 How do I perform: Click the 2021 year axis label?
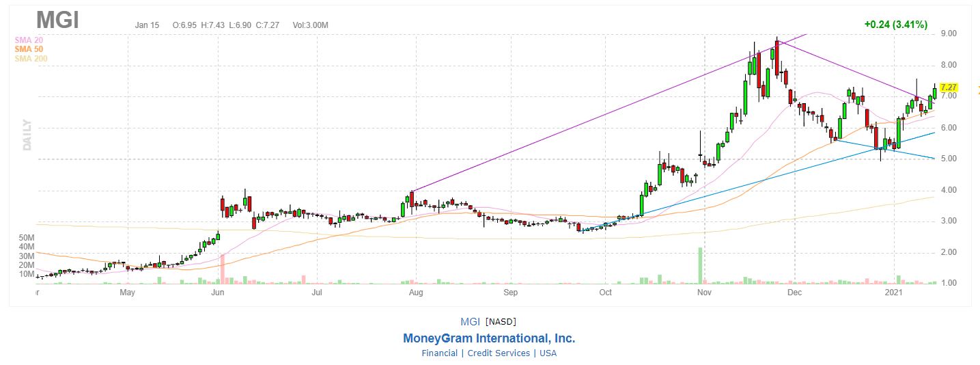pyautogui.click(x=894, y=293)
